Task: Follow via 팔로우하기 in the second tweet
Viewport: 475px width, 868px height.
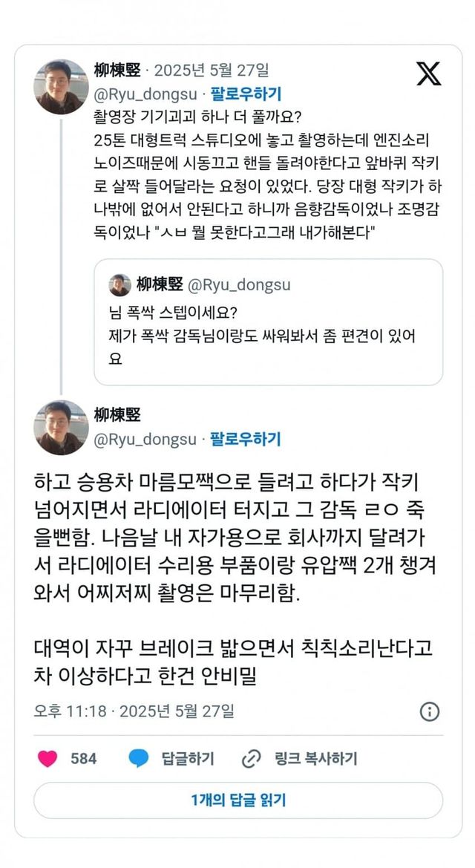Action: coord(246,439)
